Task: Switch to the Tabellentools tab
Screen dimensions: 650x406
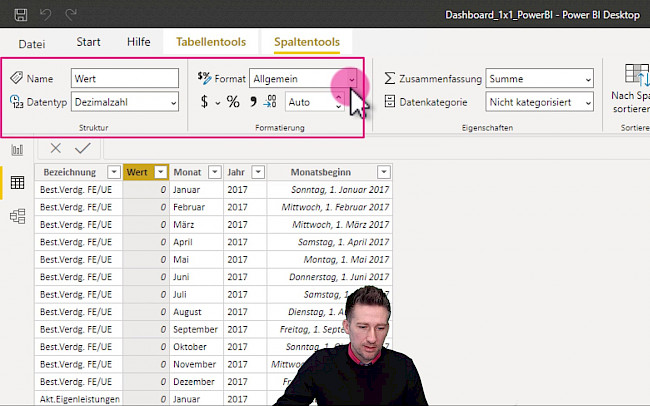Action: (210, 42)
